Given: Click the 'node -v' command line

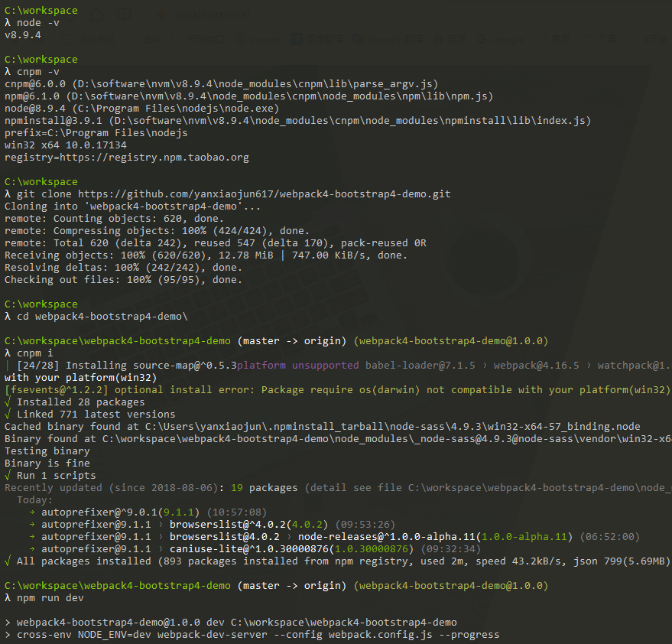Looking at the screenshot, I should [x=31, y=23].
